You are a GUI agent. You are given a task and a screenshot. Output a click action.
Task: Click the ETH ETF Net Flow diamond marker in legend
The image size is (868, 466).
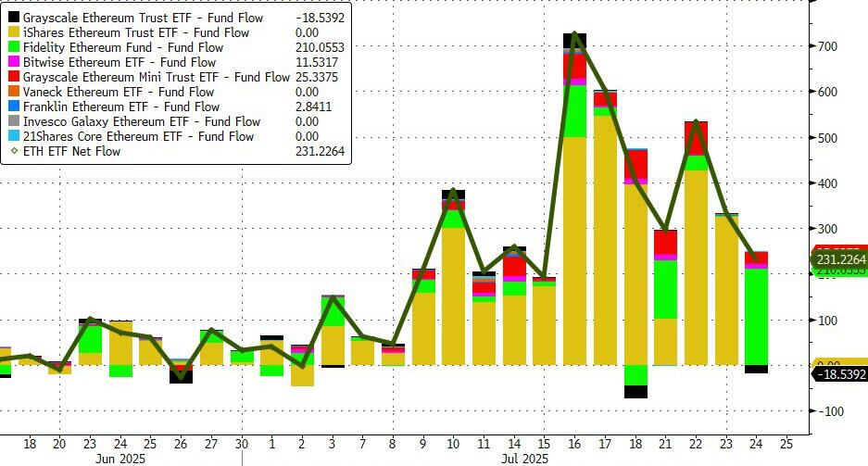coord(13,151)
